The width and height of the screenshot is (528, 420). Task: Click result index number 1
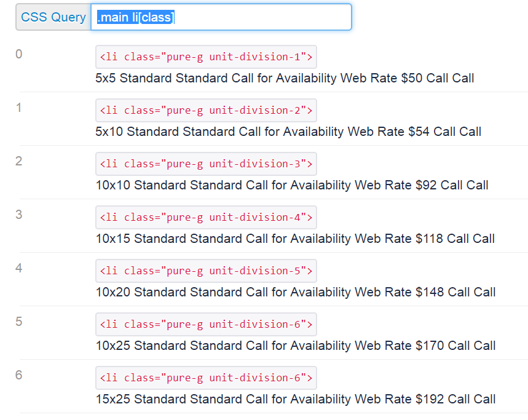(x=19, y=108)
